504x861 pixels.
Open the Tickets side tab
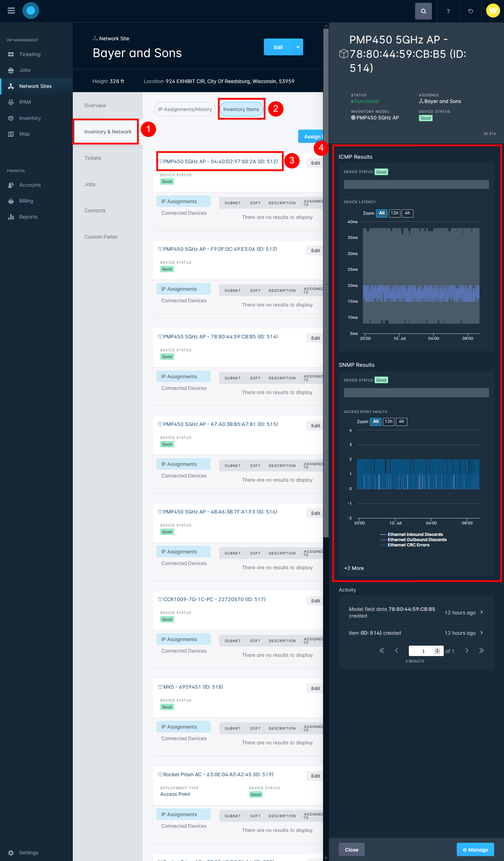93,158
